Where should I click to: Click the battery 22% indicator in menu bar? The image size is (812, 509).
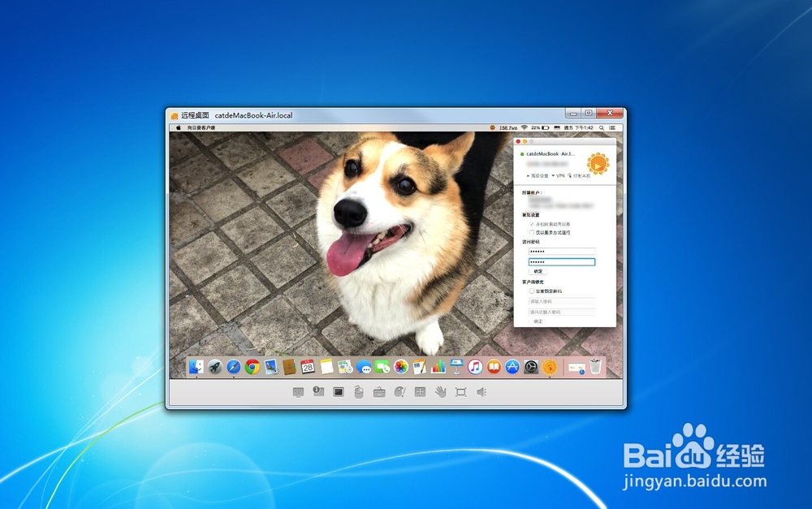pyautogui.click(x=540, y=127)
